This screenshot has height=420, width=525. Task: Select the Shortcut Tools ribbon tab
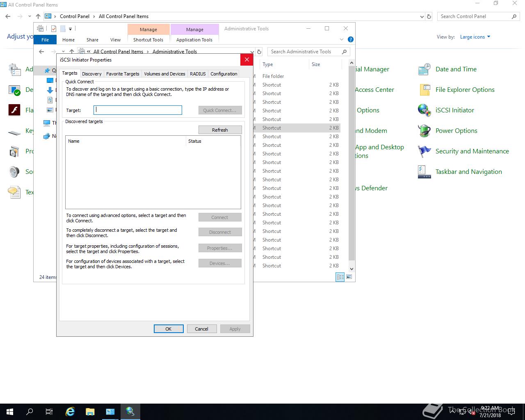coord(148,40)
